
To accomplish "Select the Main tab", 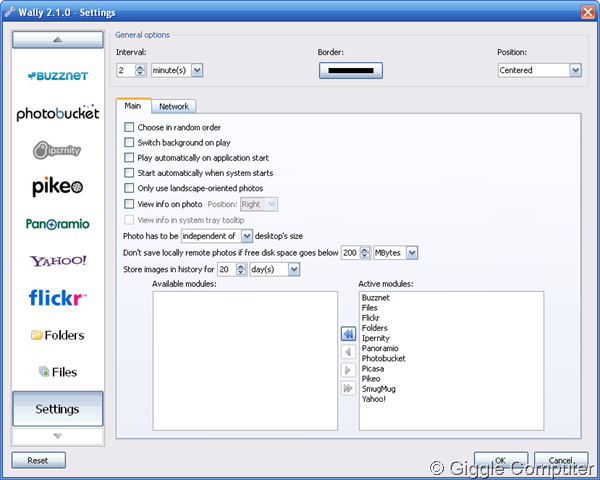I will click(133, 106).
